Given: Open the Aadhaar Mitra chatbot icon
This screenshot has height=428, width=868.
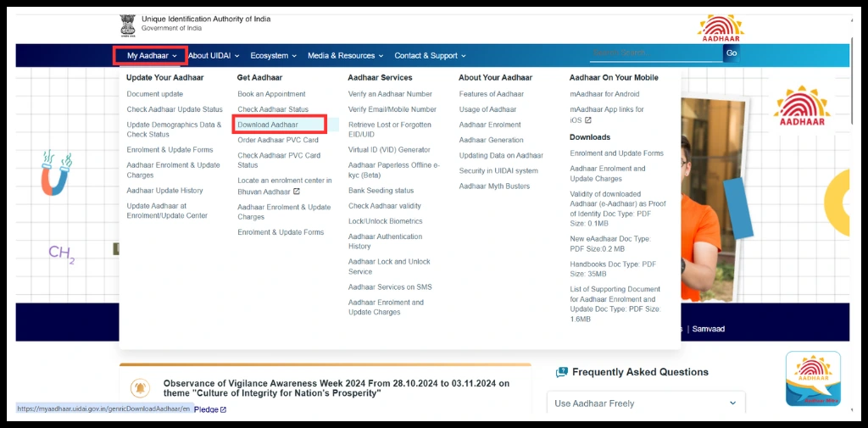Looking at the screenshot, I should 812,379.
